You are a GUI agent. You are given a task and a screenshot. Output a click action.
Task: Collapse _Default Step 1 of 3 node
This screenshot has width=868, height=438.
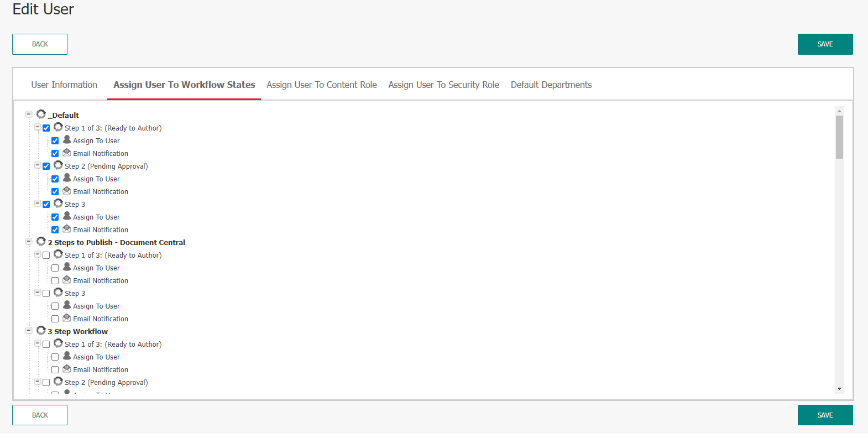pyautogui.click(x=38, y=127)
